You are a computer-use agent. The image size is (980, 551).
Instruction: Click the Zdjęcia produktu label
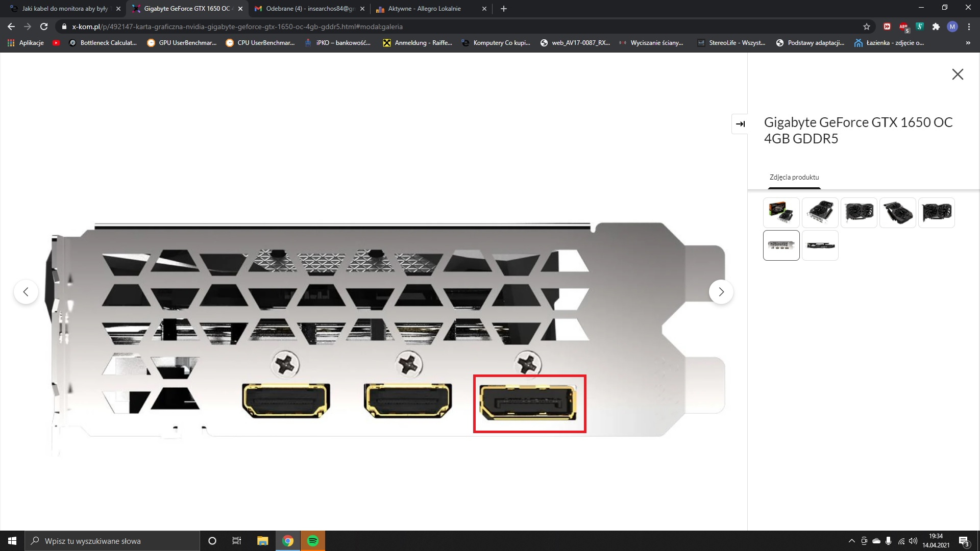[793, 177]
